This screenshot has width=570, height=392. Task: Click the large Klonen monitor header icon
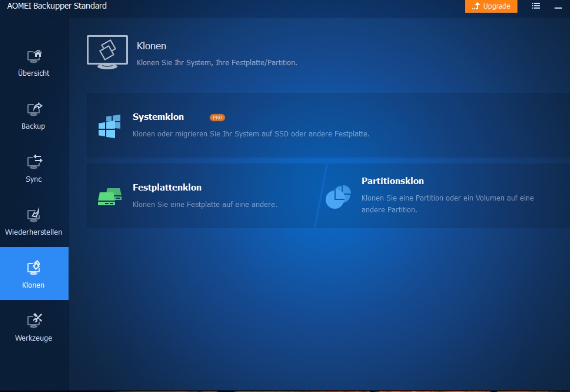[107, 52]
